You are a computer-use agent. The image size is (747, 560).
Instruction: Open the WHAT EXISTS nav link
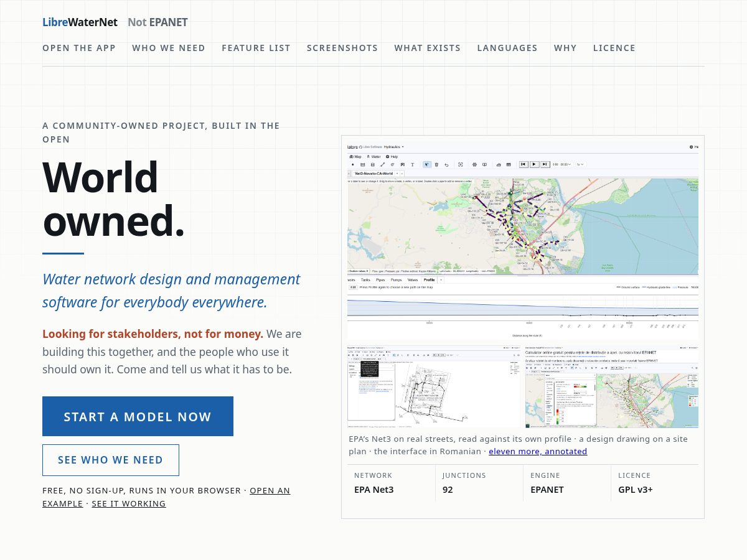[428, 48]
